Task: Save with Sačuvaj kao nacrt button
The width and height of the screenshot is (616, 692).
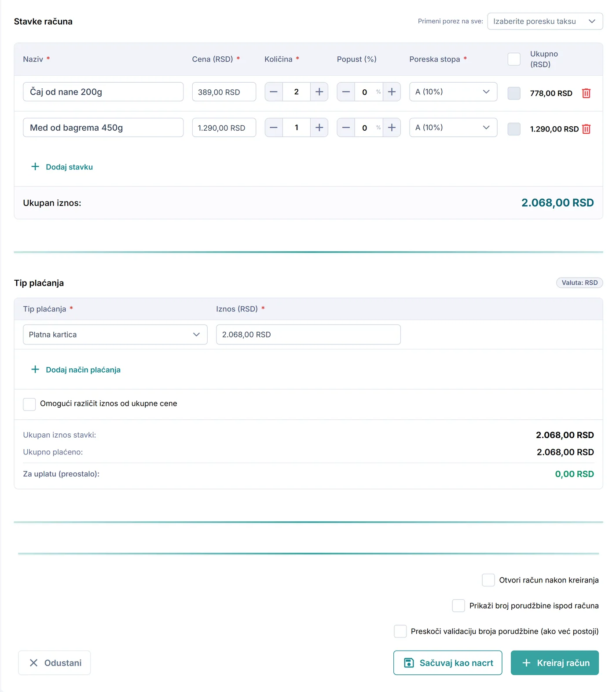Action: coord(447,663)
